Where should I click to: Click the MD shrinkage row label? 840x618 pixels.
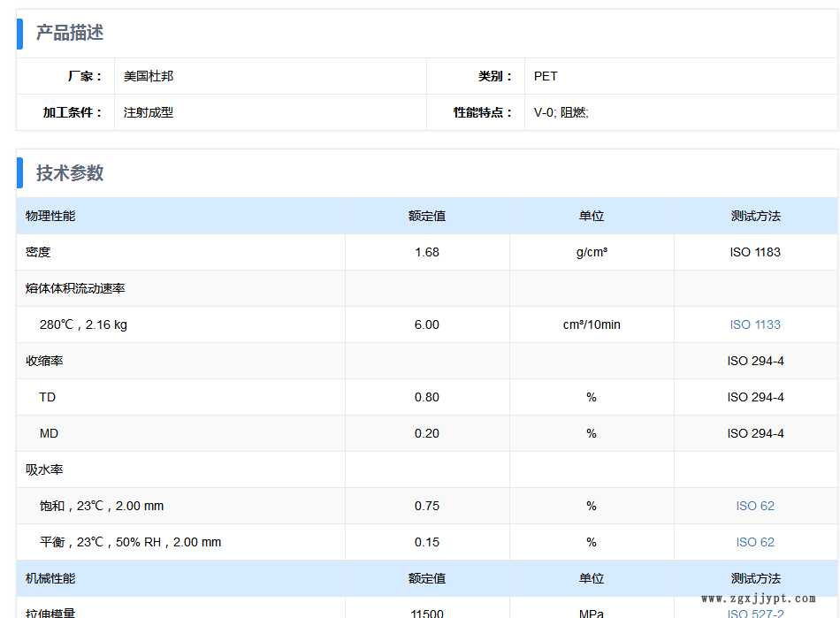pos(49,433)
